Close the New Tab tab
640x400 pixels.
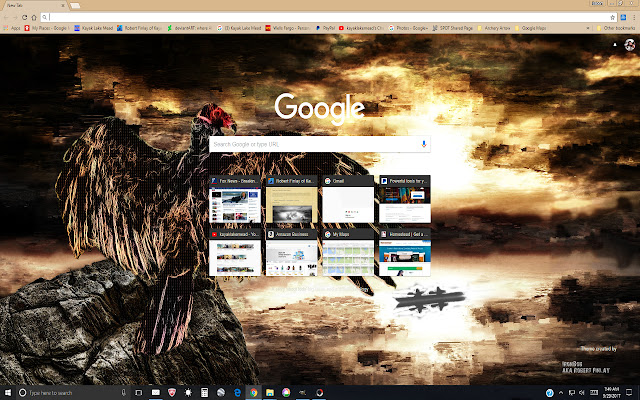[x=63, y=5]
